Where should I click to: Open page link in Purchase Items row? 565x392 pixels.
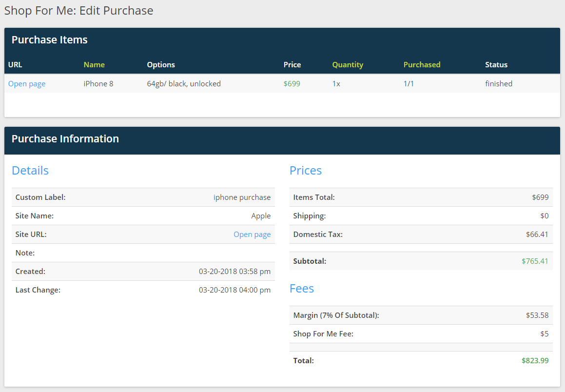tap(27, 84)
